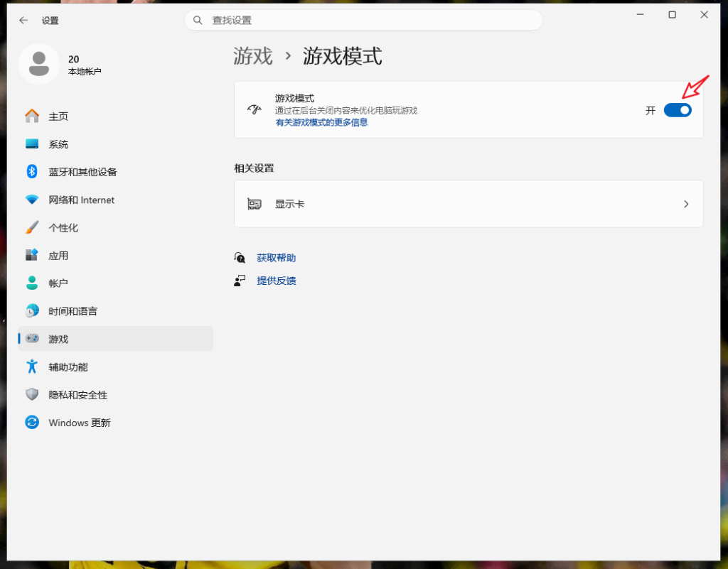This screenshot has height=569, width=728.
Task: Open 系统 settings section
Action: click(116, 143)
